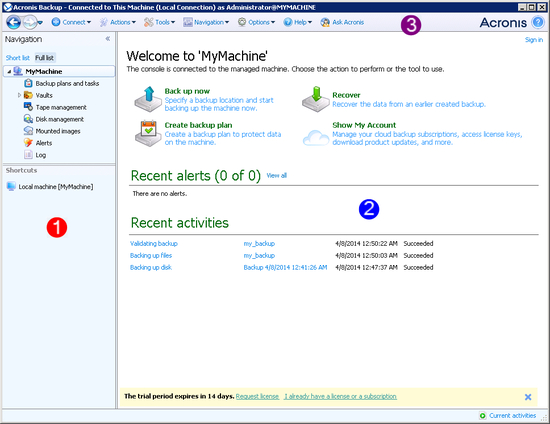Click the Acronis logo

pyautogui.click(x=503, y=23)
